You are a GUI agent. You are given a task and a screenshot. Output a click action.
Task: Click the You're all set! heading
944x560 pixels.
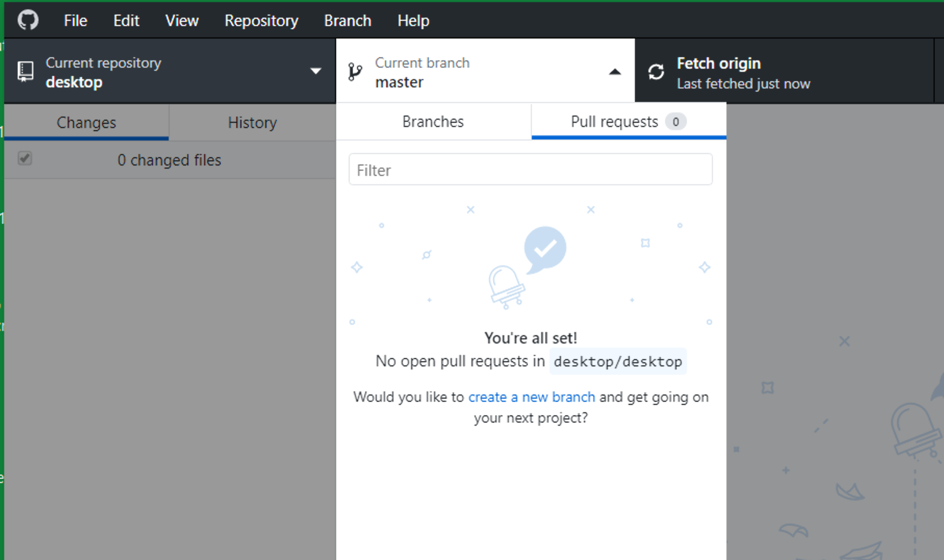[x=531, y=338]
